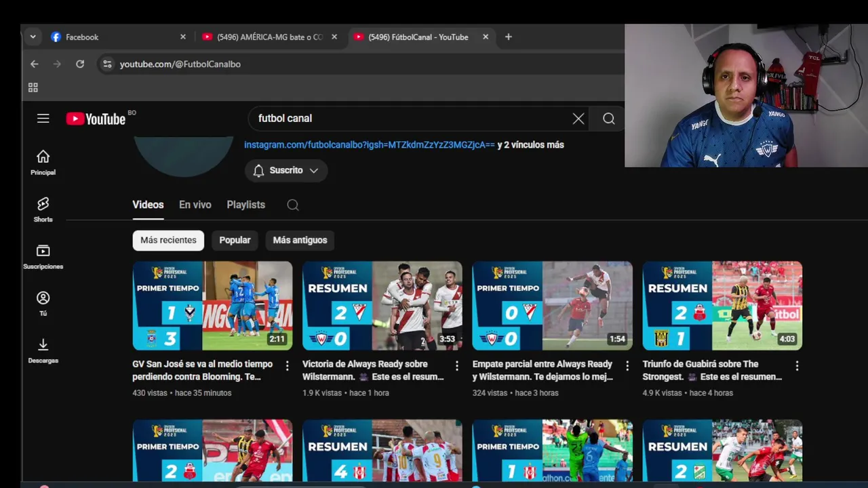Open the Videos channel tab

pos(148,205)
